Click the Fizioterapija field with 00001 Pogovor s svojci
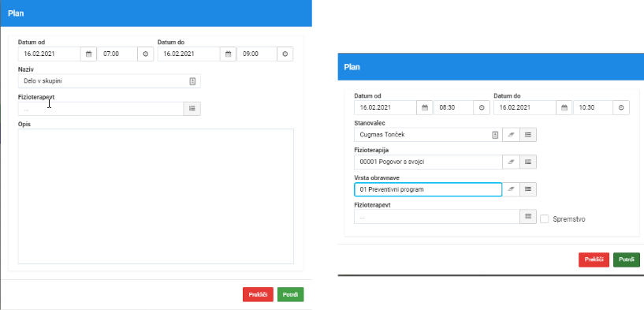644x310 pixels. click(428, 162)
